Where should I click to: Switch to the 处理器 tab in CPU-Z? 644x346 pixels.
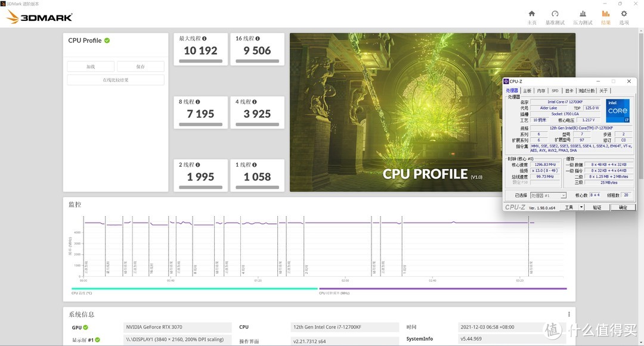(512, 91)
